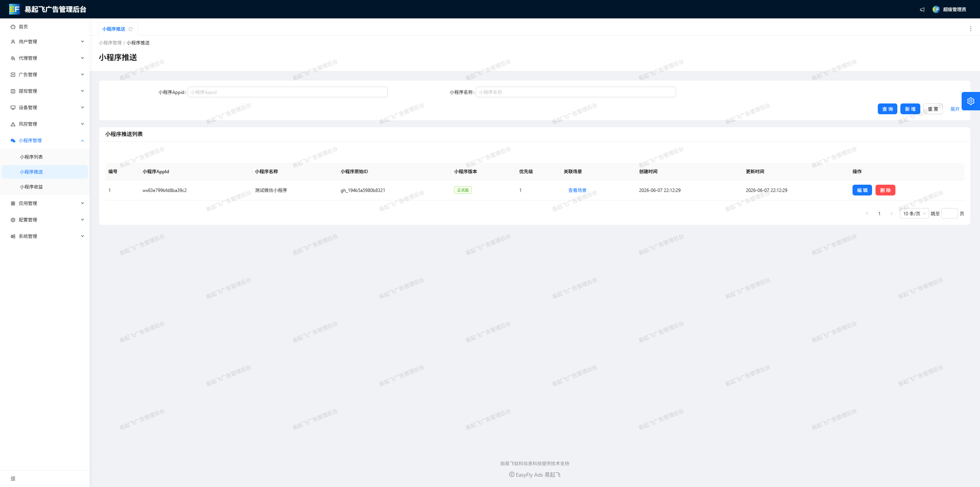This screenshot has width=980, height=487.
Task: Click the EF logo in the header
Action: (14, 9)
